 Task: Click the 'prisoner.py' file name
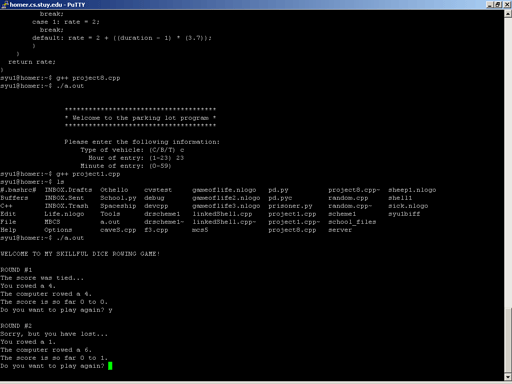[x=290, y=206]
